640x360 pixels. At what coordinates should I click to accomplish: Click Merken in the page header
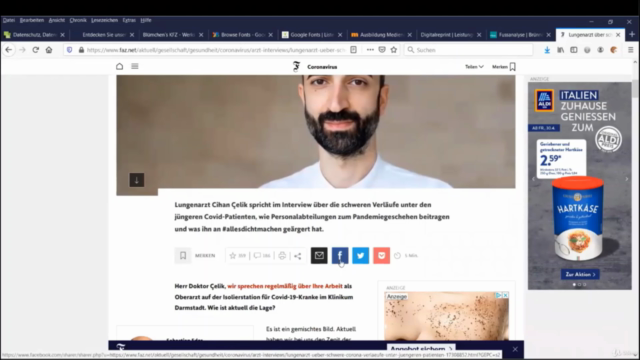[x=504, y=67]
